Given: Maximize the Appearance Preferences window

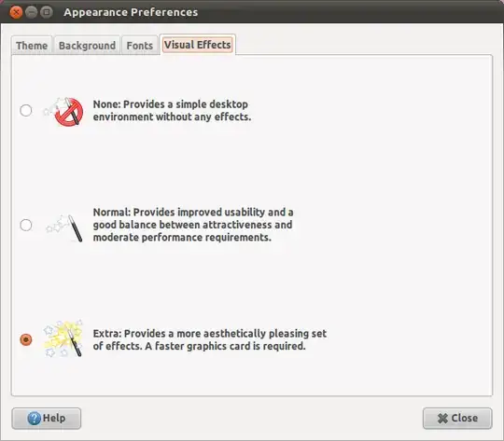Looking at the screenshot, I should pos(47,12).
